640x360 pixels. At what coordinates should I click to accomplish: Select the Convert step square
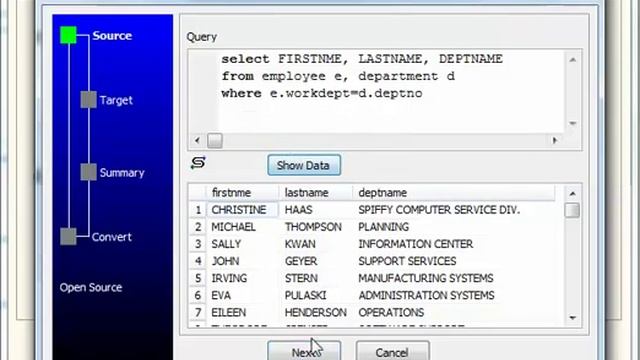pos(68,237)
